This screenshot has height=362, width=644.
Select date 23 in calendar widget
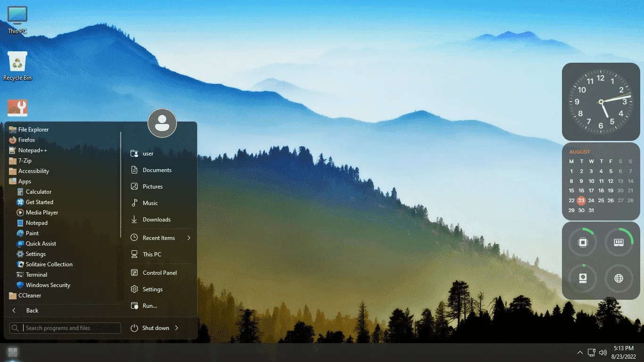[x=581, y=201]
